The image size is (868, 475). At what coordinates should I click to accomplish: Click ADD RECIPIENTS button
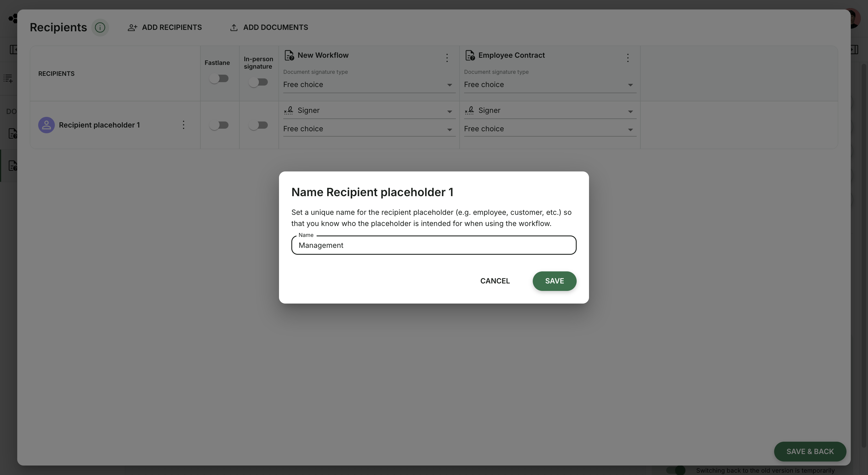pyautogui.click(x=164, y=27)
